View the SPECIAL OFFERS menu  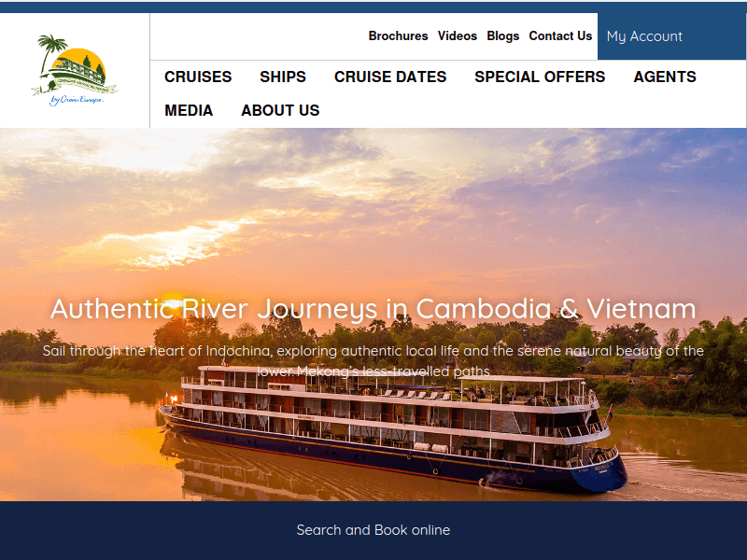pyautogui.click(x=540, y=77)
